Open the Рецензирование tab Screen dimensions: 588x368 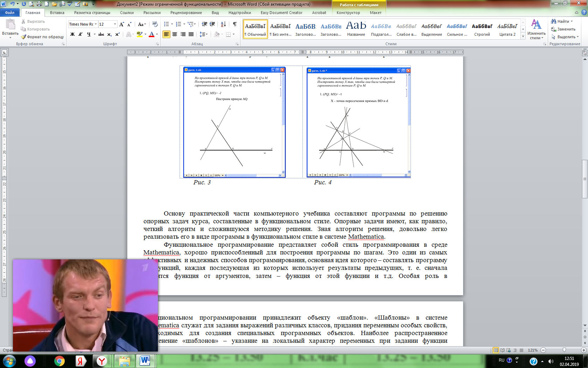(x=186, y=13)
